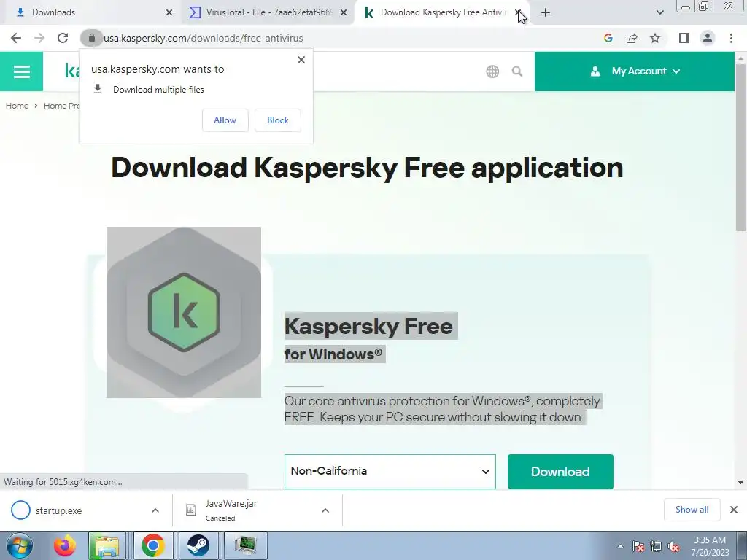
Task: Click scrollbar down arrow
Action: [740, 483]
